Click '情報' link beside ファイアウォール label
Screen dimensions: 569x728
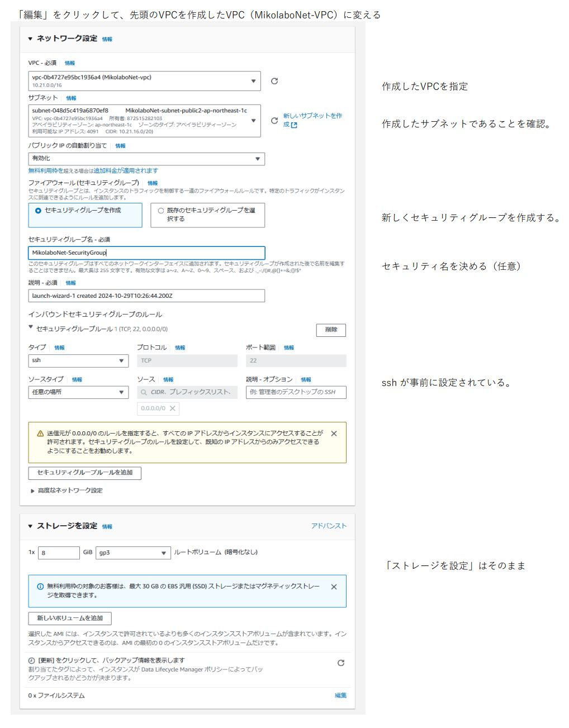[x=153, y=183]
